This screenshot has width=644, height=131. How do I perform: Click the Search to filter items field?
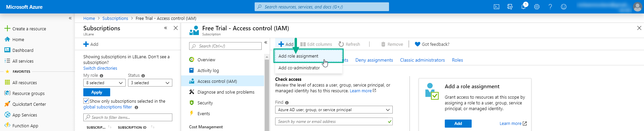point(128,117)
